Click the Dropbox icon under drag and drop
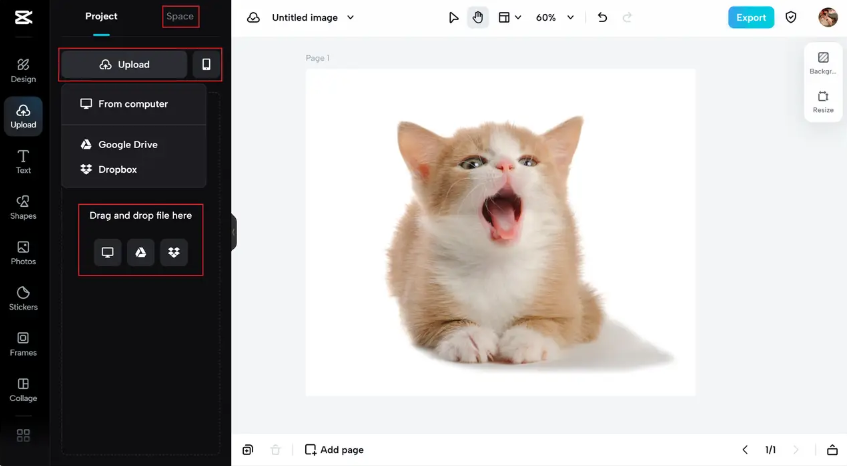This screenshot has width=847, height=466. [x=174, y=252]
